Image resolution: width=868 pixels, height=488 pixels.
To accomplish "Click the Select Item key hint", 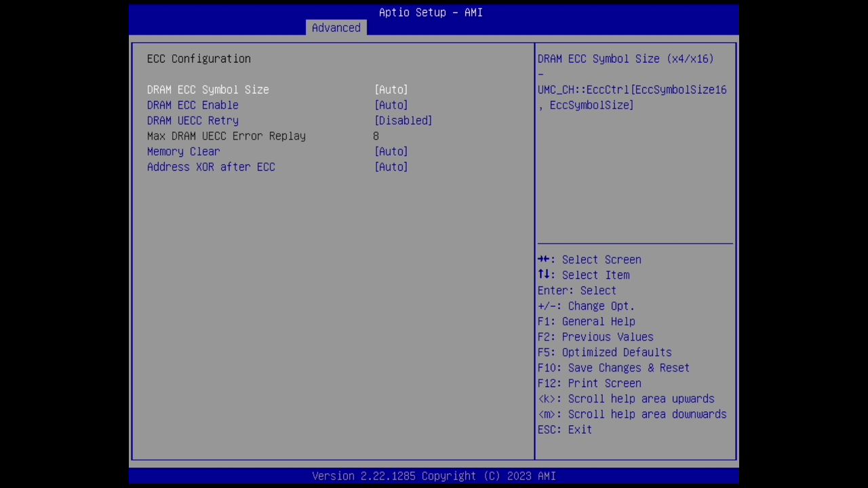I will (584, 275).
